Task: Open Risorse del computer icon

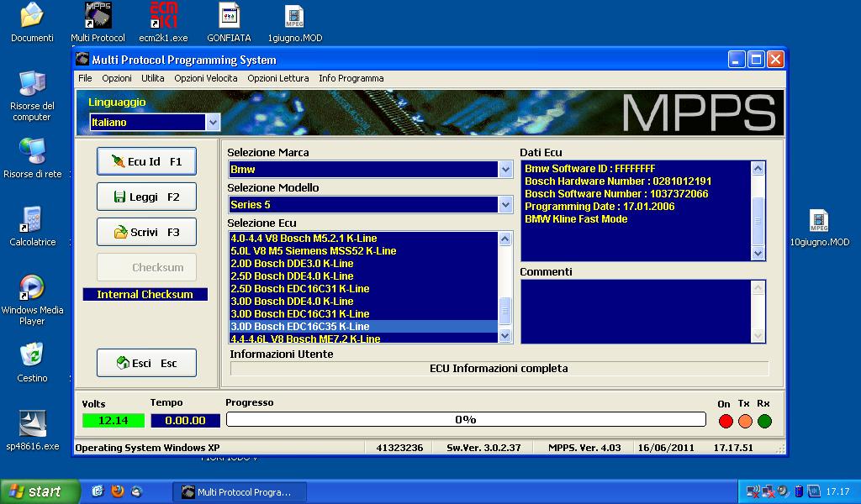Action: pos(32,84)
